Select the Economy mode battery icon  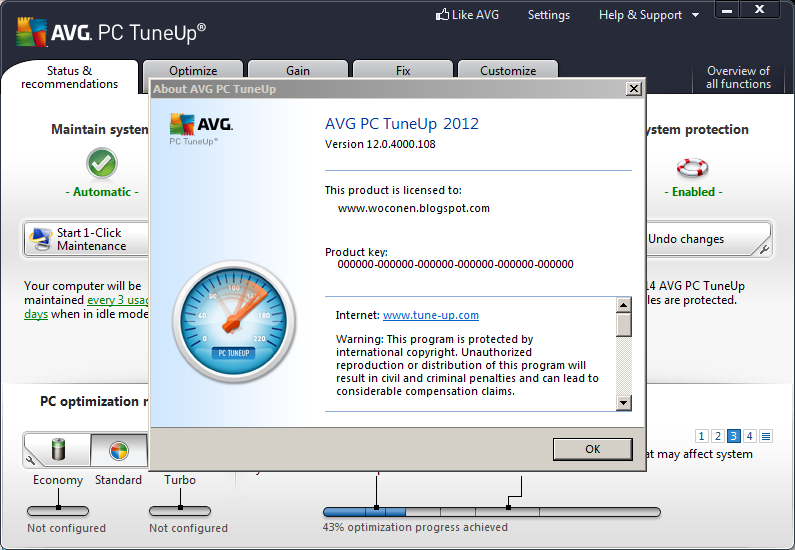pyautogui.click(x=58, y=449)
